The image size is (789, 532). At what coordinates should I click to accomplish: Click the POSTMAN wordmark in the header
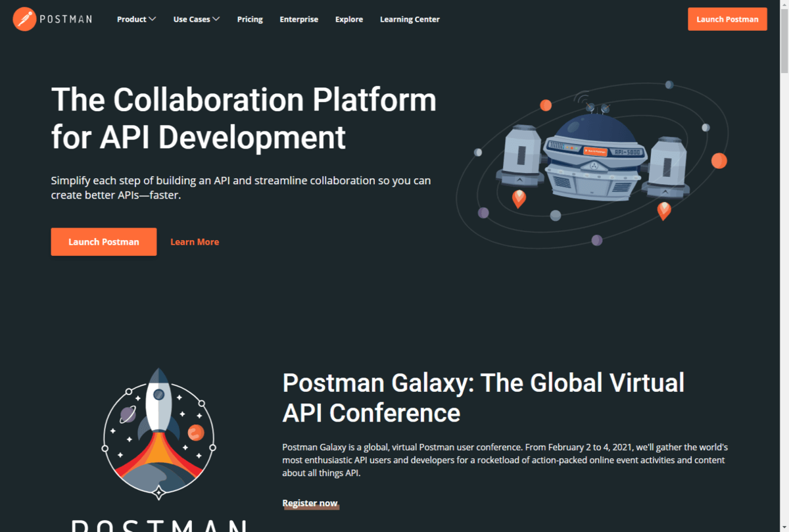pyautogui.click(x=66, y=20)
